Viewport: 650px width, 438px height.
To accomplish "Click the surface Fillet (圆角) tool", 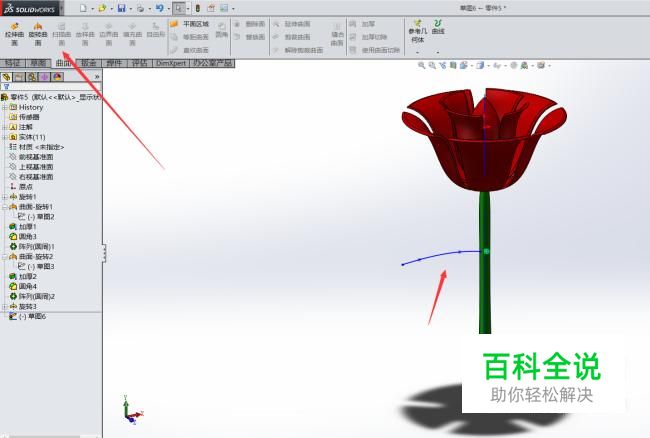I will point(221,31).
